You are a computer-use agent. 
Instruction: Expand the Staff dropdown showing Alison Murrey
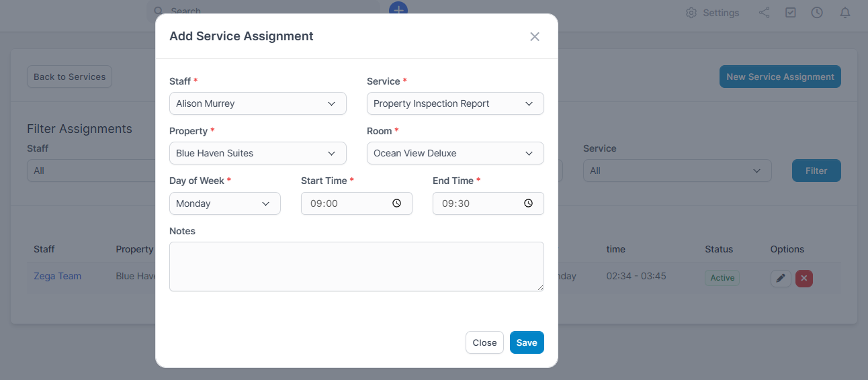tap(257, 104)
